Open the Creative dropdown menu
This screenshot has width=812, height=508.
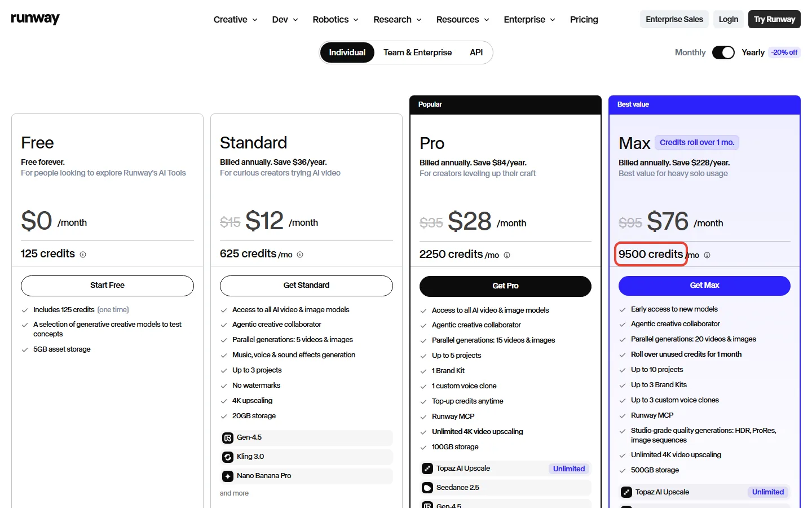coord(236,19)
